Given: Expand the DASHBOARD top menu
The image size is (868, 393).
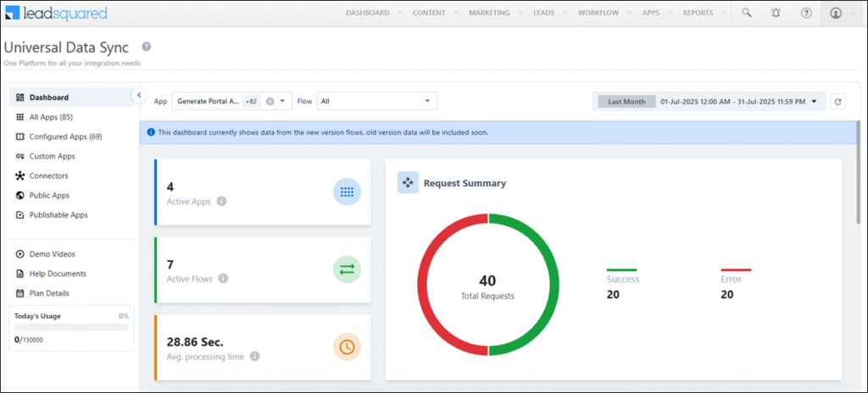Looking at the screenshot, I should tap(374, 13).
